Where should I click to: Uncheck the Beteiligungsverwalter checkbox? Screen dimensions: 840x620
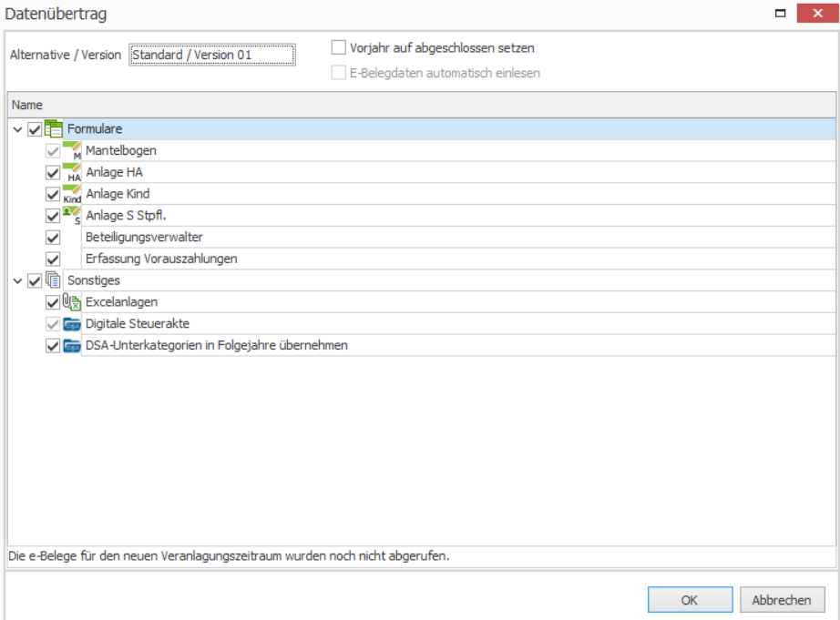click(53, 238)
